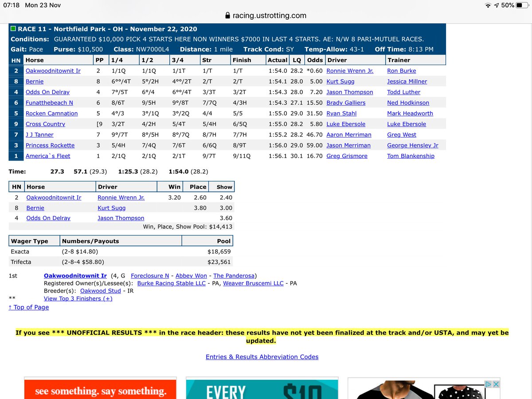Open driver Jason Thompson in results table
This screenshot has width=532, height=399.
click(350, 92)
